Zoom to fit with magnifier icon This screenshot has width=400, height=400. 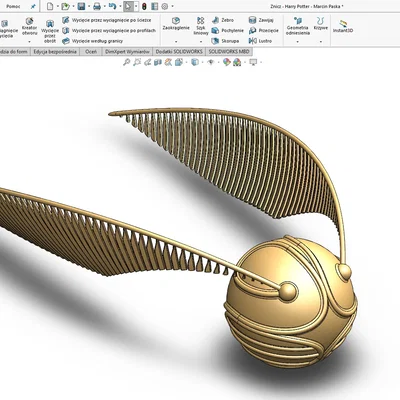click(x=126, y=62)
